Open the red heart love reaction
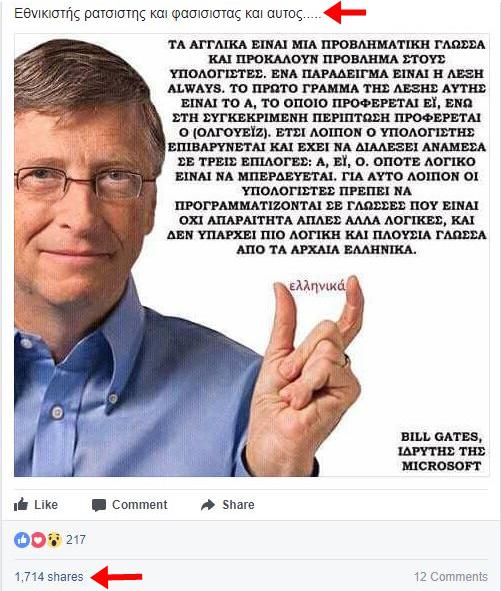The height and width of the screenshot is (591, 501). click(x=38, y=540)
